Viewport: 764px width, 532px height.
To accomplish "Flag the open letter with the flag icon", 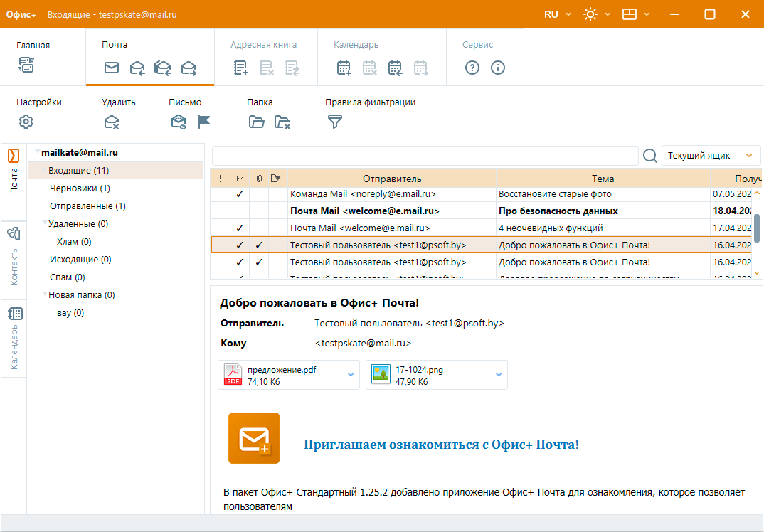I will pos(204,122).
